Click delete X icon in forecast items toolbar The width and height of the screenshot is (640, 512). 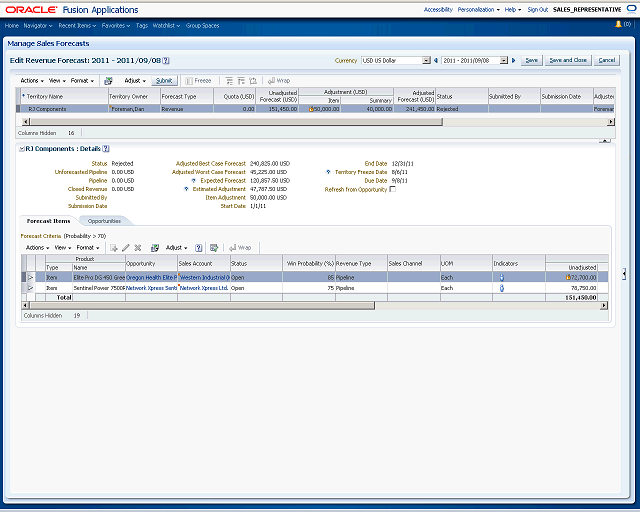tap(138, 248)
